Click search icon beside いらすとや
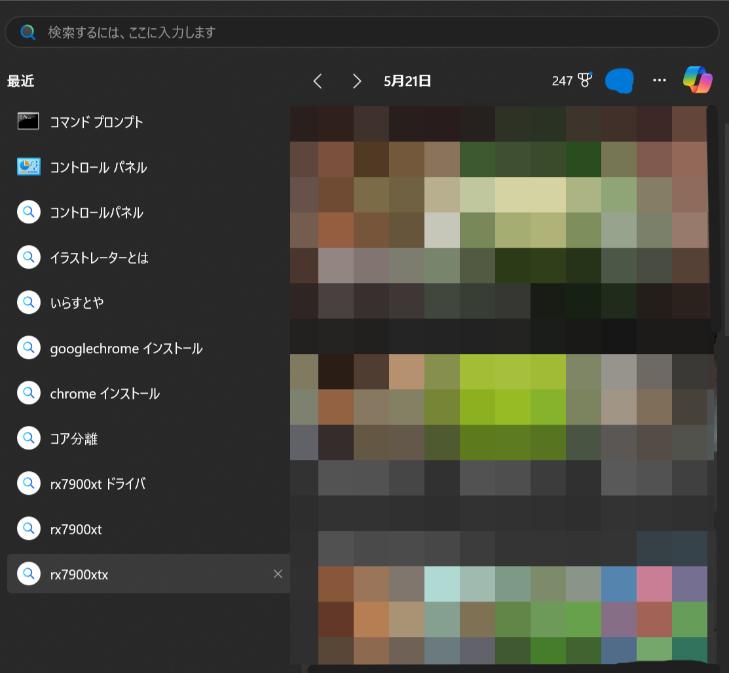This screenshot has height=673, width=729. pyautogui.click(x=28, y=303)
